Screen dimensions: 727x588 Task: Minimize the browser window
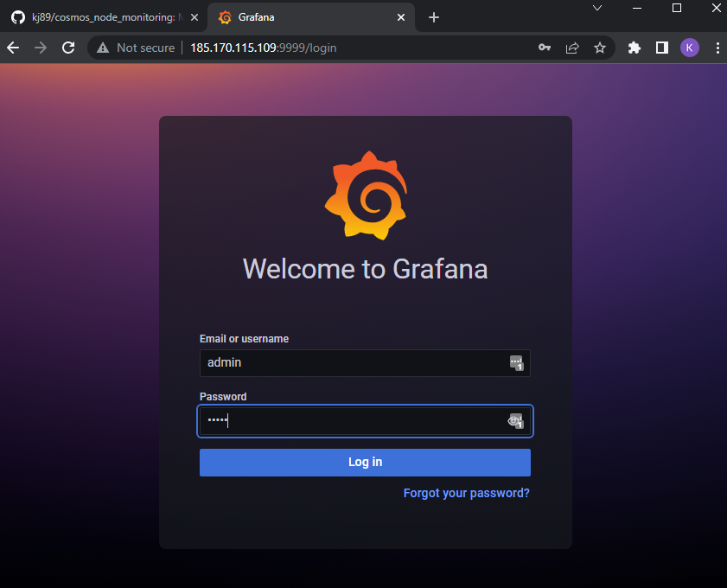pos(637,8)
